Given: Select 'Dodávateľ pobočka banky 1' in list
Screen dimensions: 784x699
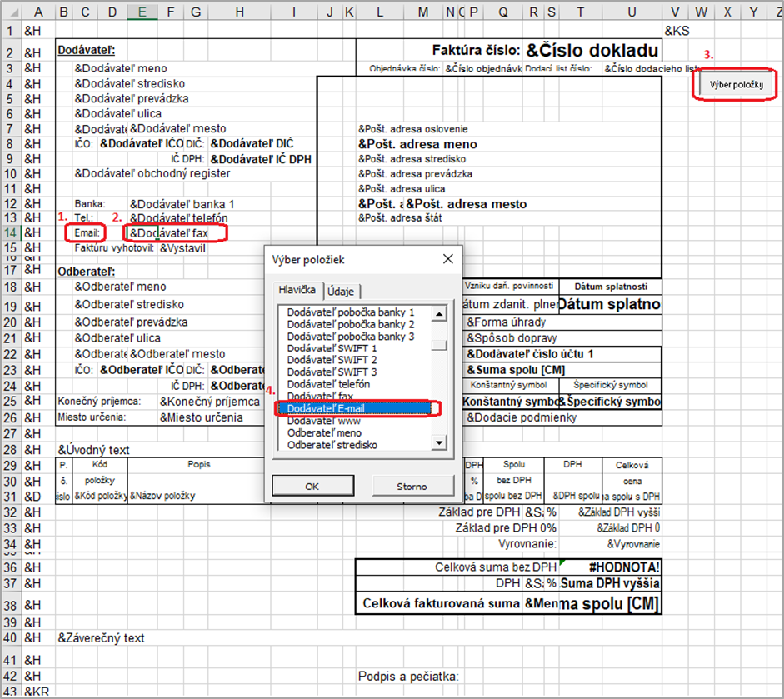Looking at the screenshot, I should tap(351, 312).
